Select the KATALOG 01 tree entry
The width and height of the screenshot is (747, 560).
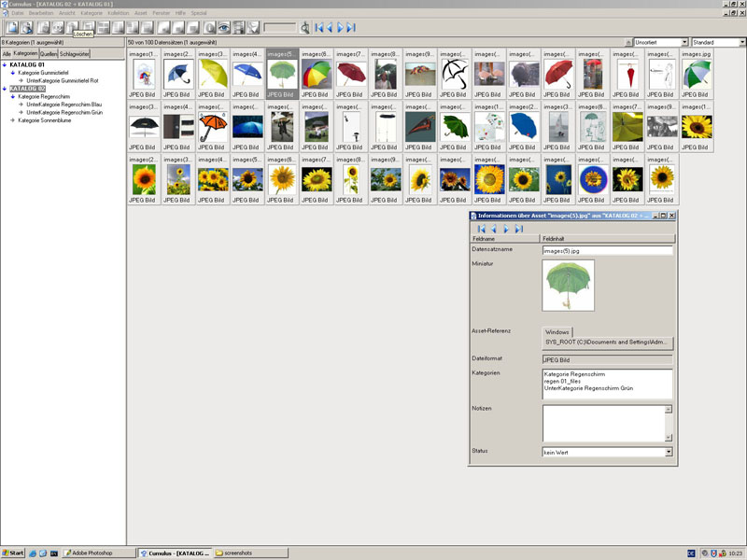(27, 64)
